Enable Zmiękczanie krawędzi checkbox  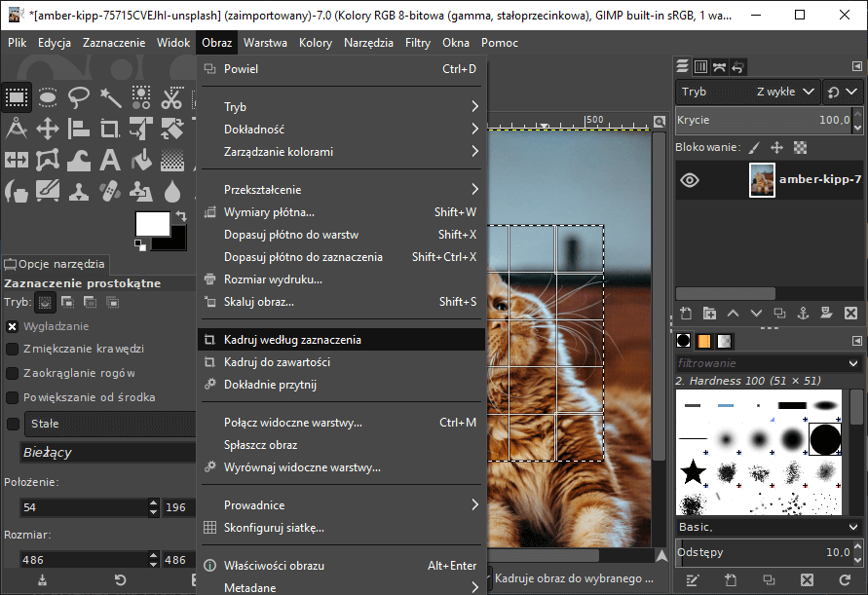click(x=13, y=349)
